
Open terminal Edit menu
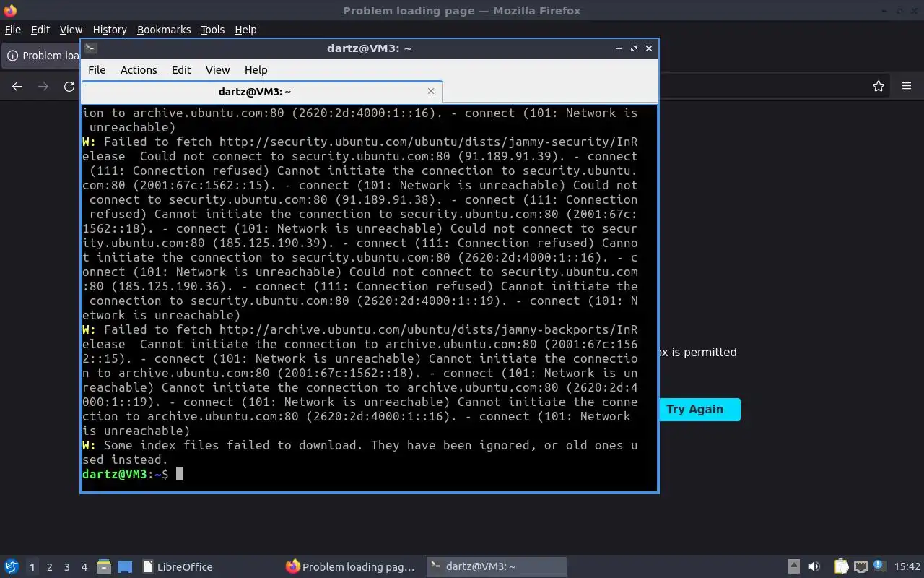coord(181,70)
